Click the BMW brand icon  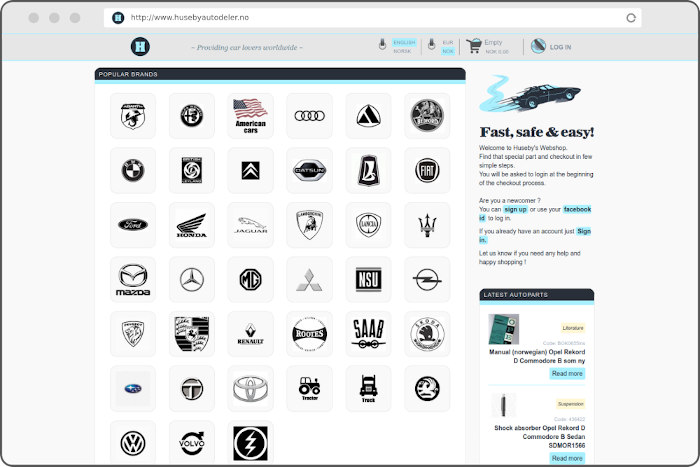133,171
